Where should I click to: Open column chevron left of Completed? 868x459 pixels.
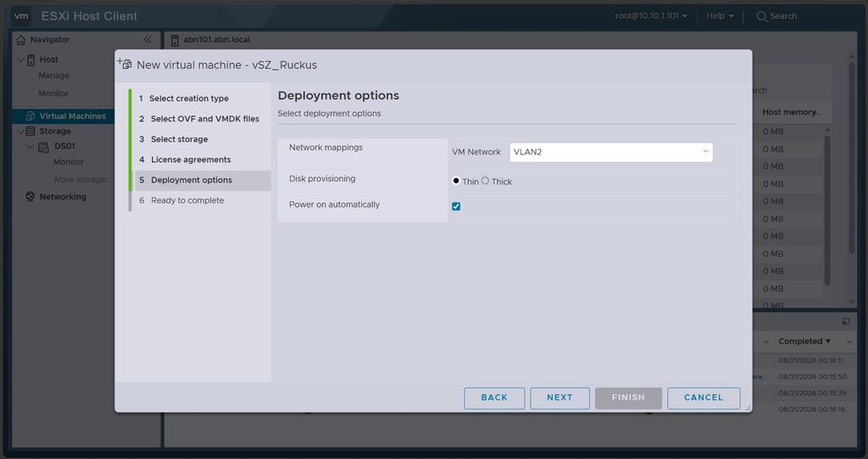pyautogui.click(x=766, y=341)
